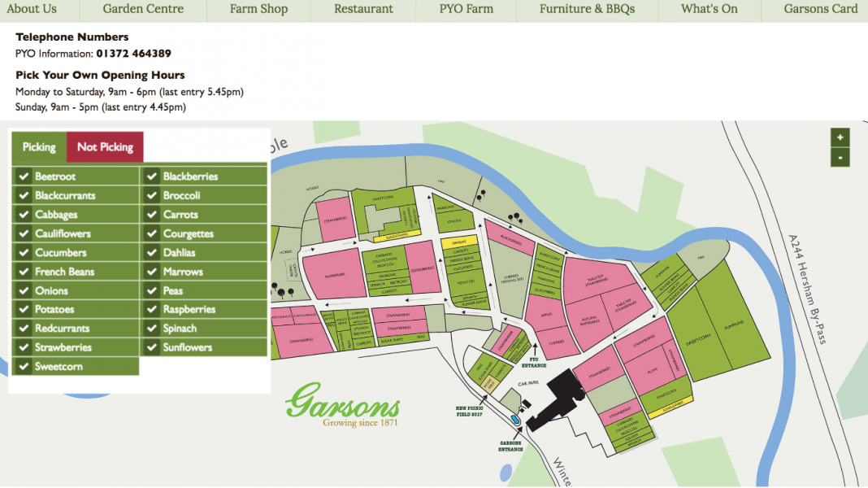Click the Gooseberries field on the map
Viewport: 868px width, 488px height.
pos(423,268)
